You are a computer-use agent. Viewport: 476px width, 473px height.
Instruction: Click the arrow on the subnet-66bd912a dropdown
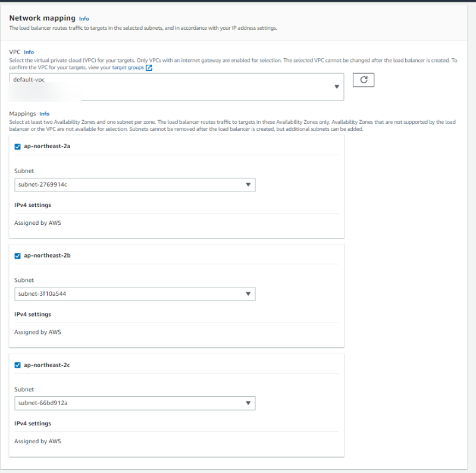click(x=248, y=403)
